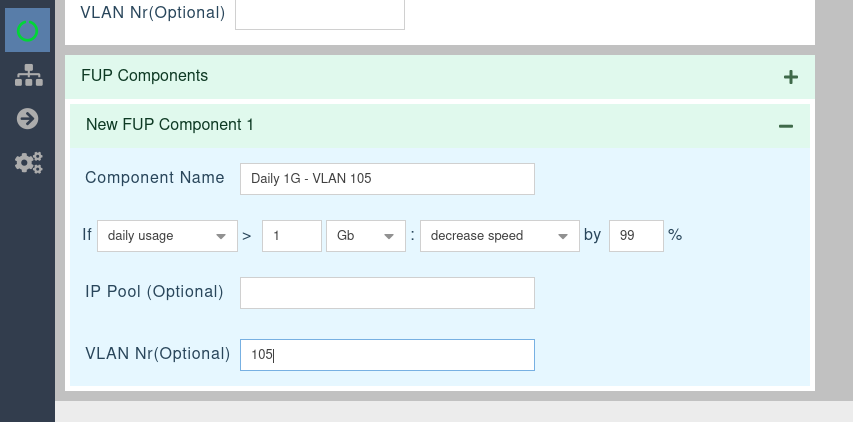
Task: Click the Component Name label
Action: pos(155,178)
